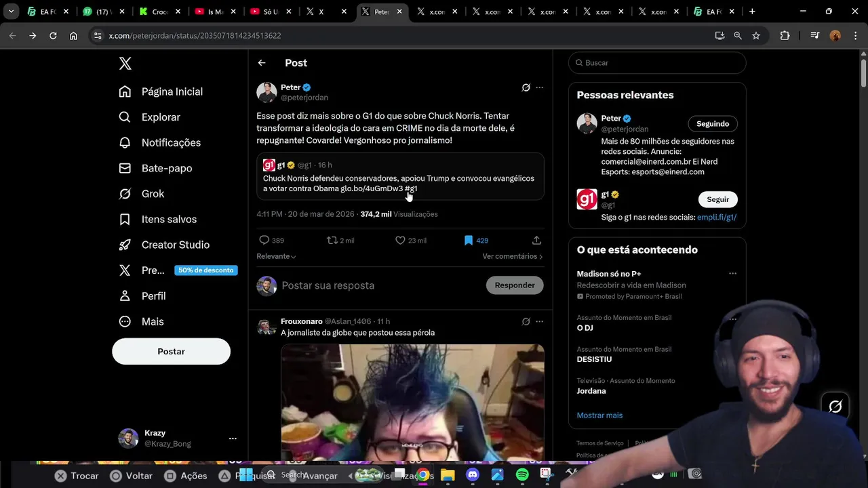Open a new tab with plus button
The height and width of the screenshot is (488, 868).
752,12
